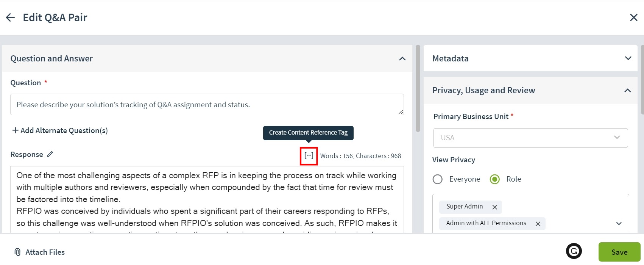Collapse the Question and Answer section

pos(402,59)
